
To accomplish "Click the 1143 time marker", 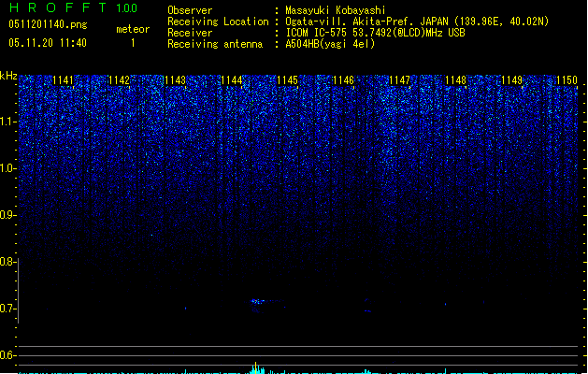I will click(175, 80).
